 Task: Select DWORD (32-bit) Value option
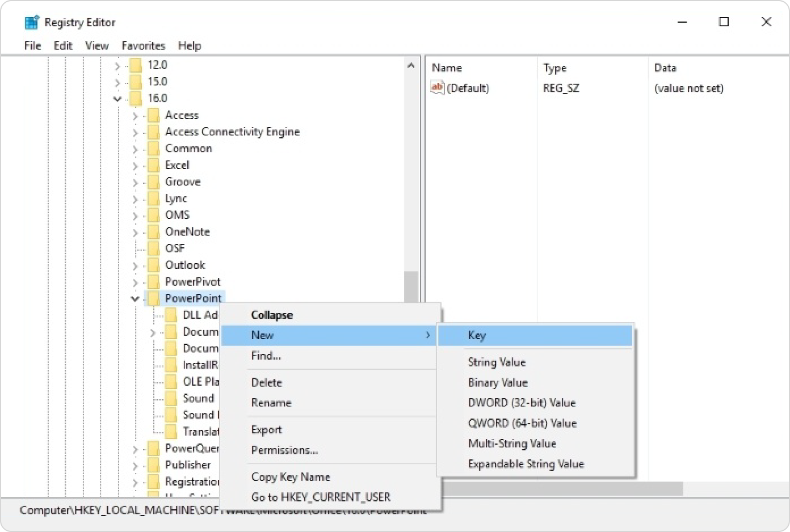click(x=521, y=403)
